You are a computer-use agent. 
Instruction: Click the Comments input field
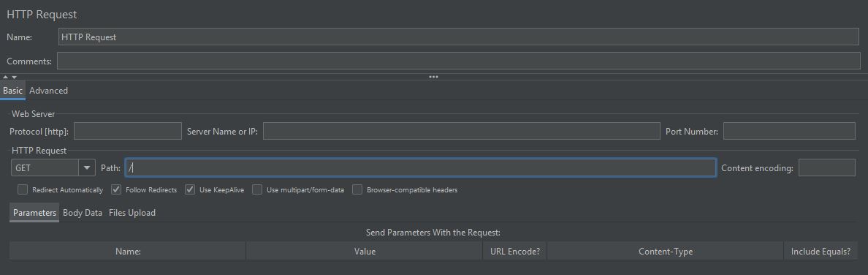point(458,61)
